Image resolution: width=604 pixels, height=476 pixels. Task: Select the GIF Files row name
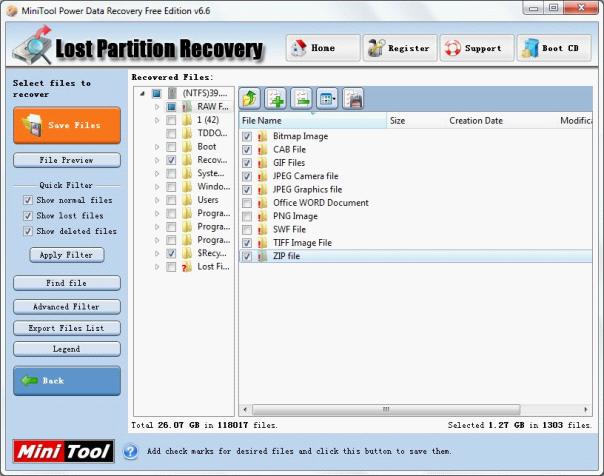click(289, 163)
